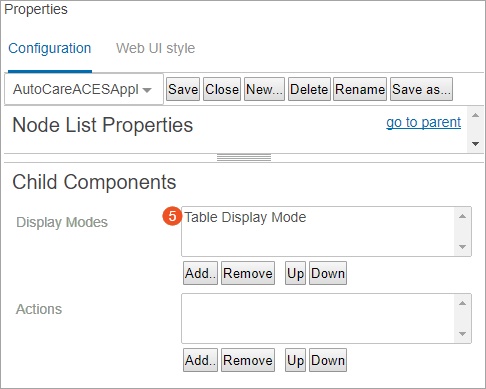Click Remove under Display Modes list
Screen dimensions: 486x389
coord(248,273)
